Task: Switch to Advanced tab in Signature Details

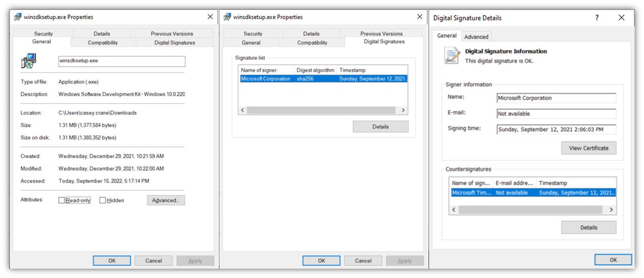Action: click(x=476, y=37)
